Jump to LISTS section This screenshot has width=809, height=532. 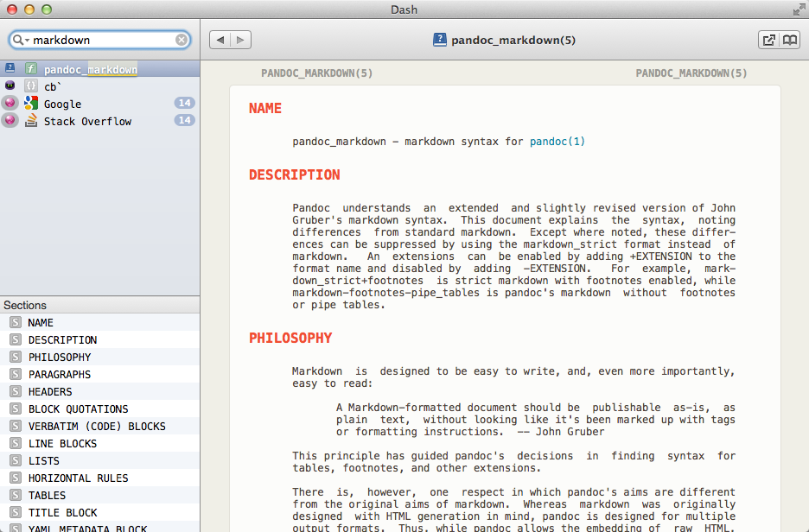[x=99, y=460]
